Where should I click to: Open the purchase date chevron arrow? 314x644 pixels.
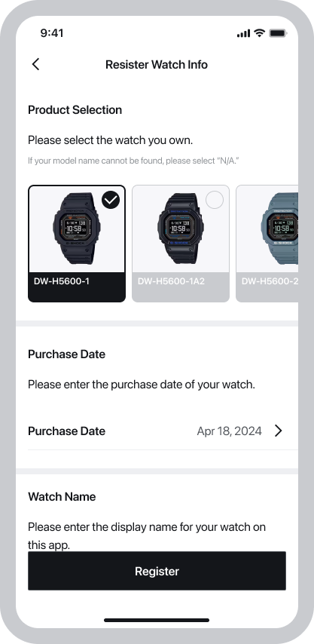pyautogui.click(x=279, y=431)
